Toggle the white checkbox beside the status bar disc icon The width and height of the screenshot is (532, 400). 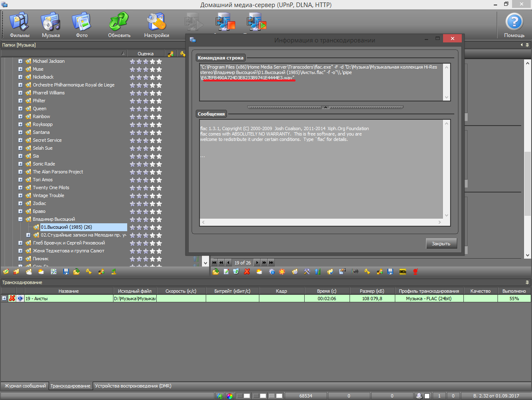tap(427, 396)
